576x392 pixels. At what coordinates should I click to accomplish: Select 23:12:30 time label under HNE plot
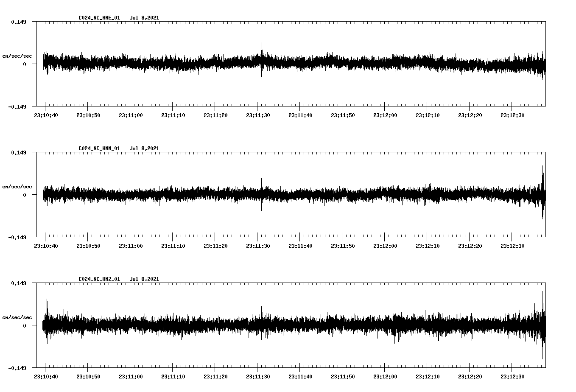click(512, 115)
